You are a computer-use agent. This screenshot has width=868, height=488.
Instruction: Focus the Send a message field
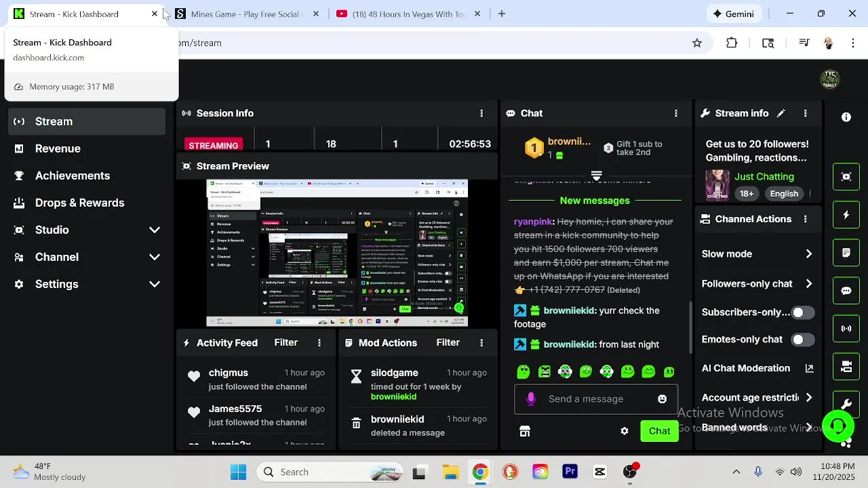[x=595, y=399]
